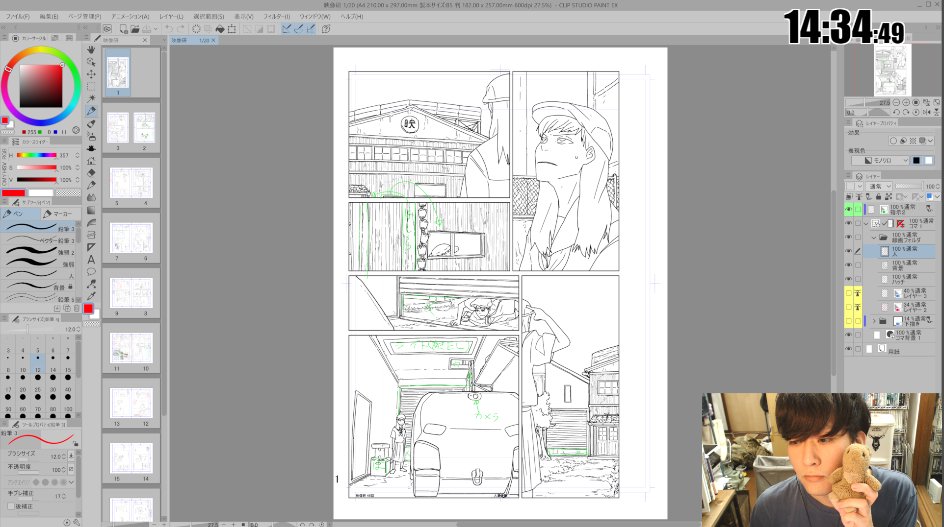
Task: Choose the ベクター鉛筆 brush in sub tool list
Action: [x=39, y=240]
